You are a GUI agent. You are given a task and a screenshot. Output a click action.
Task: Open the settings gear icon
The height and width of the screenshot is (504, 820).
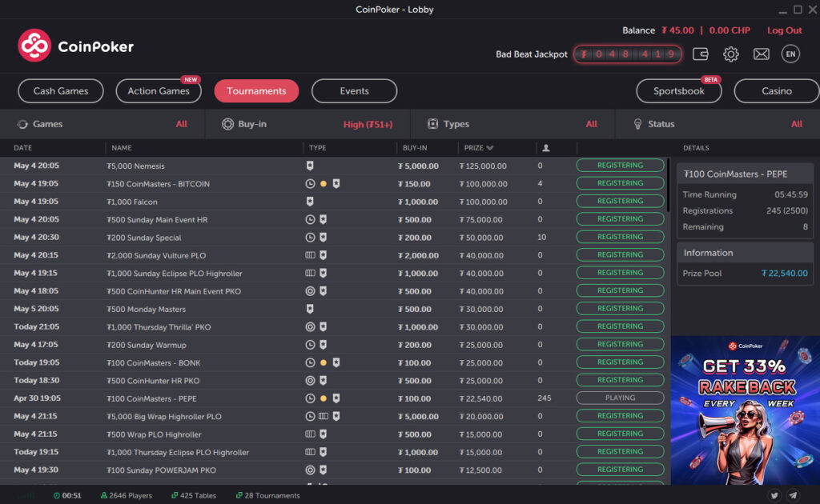(x=730, y=54)
